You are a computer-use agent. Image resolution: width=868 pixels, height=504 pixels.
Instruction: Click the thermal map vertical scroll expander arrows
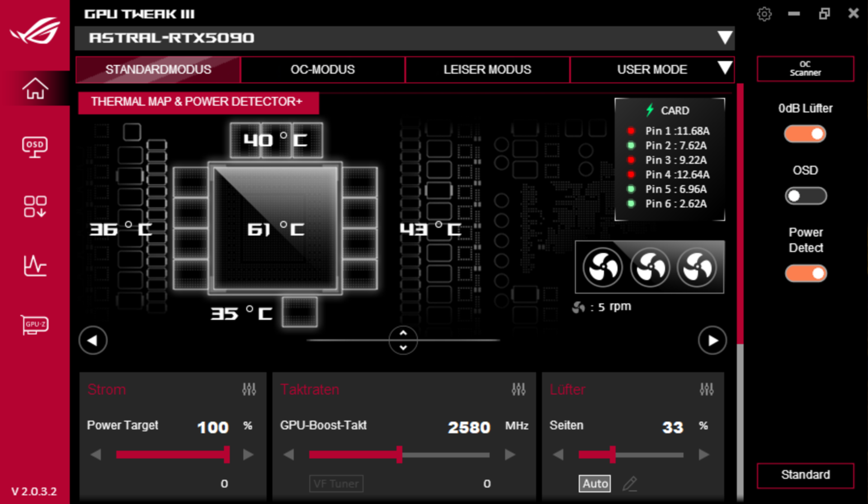[402, 340]
